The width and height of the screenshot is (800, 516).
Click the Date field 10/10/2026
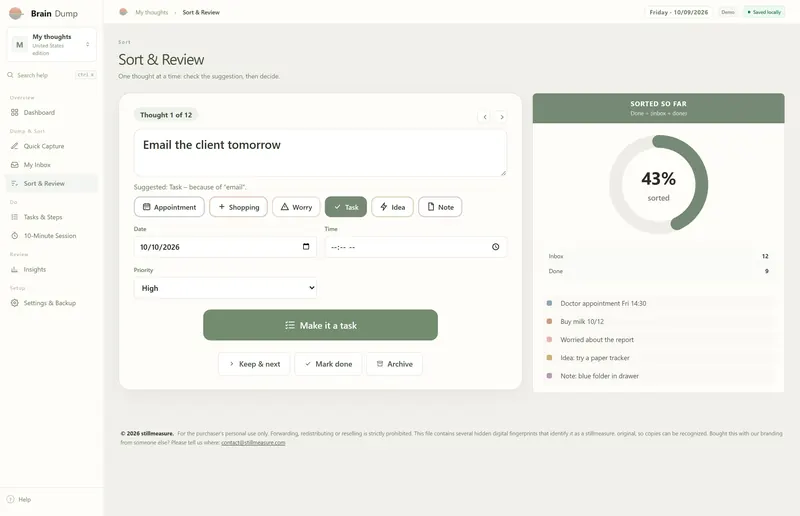(225, 247)
